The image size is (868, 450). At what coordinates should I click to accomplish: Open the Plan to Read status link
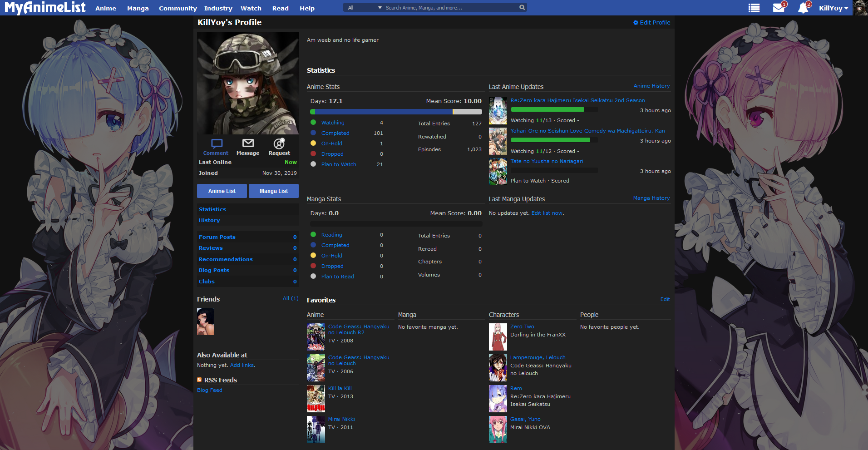(338, 277)
